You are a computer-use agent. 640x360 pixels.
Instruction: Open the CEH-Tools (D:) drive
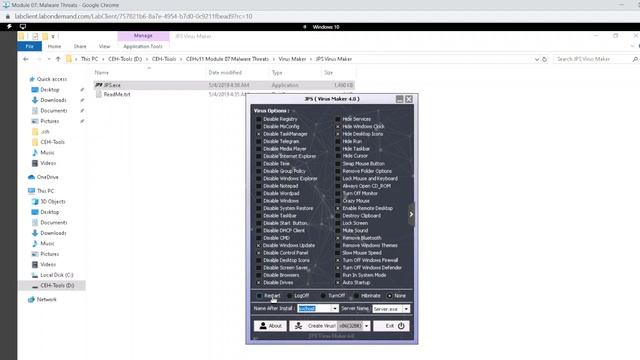pos(57,286)
